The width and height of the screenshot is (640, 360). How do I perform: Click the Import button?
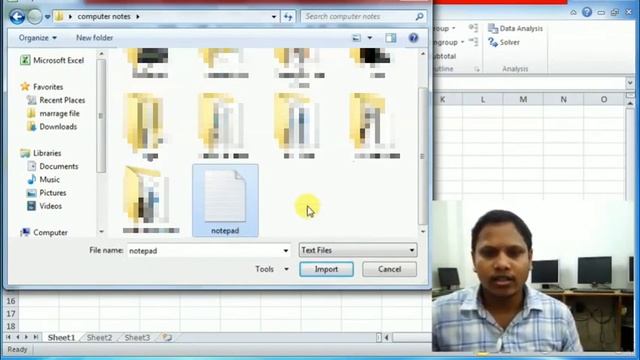click(x=327, y=269)
